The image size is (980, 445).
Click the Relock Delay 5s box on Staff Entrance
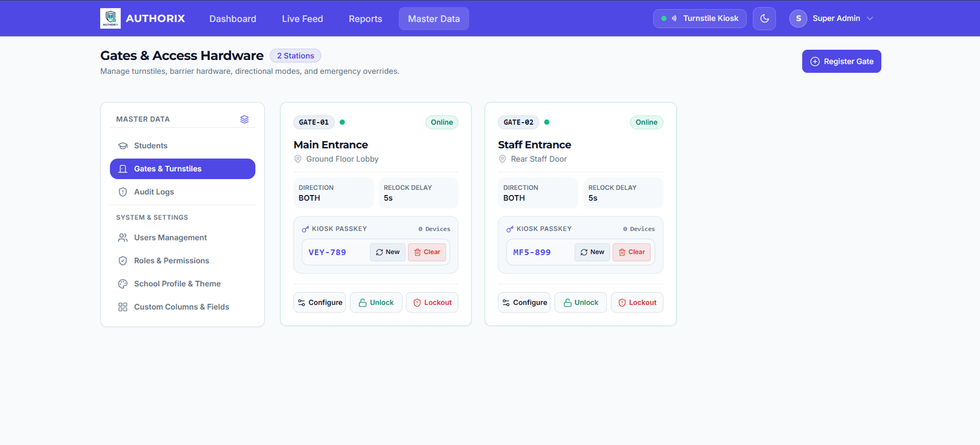coord(623,193)
